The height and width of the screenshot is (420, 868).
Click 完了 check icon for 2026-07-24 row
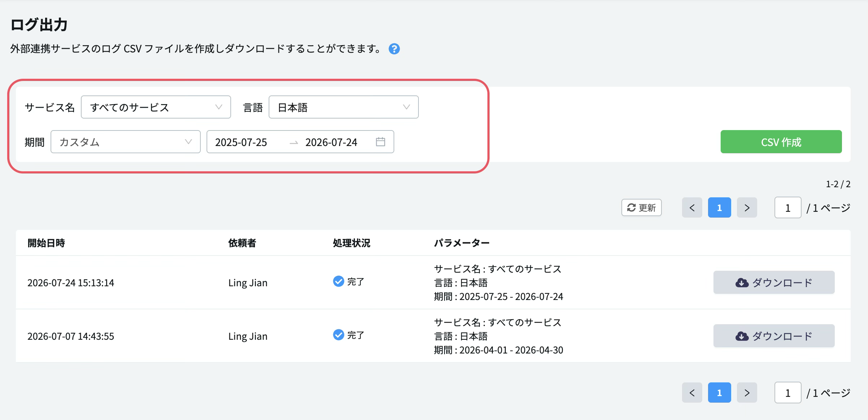click(x=338, y=281)
